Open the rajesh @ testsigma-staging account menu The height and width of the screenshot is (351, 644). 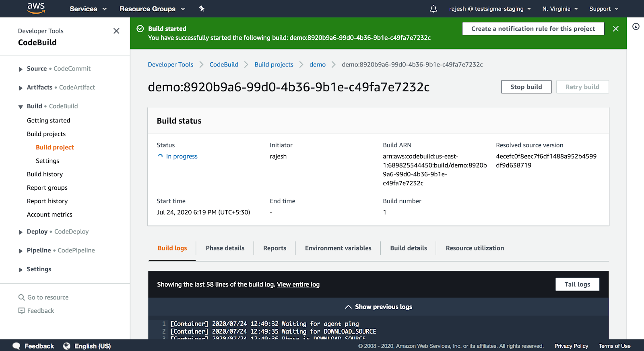point(490,9)
